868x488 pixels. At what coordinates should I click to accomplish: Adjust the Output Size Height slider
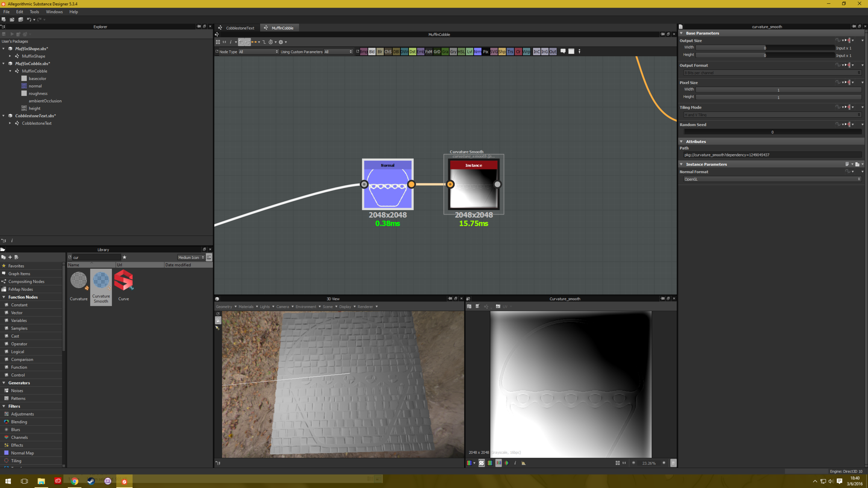(x=765, y=55)
